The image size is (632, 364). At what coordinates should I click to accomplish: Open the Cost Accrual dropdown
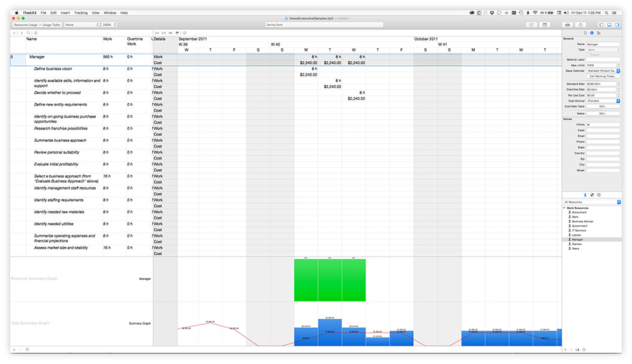click(603, 101)
